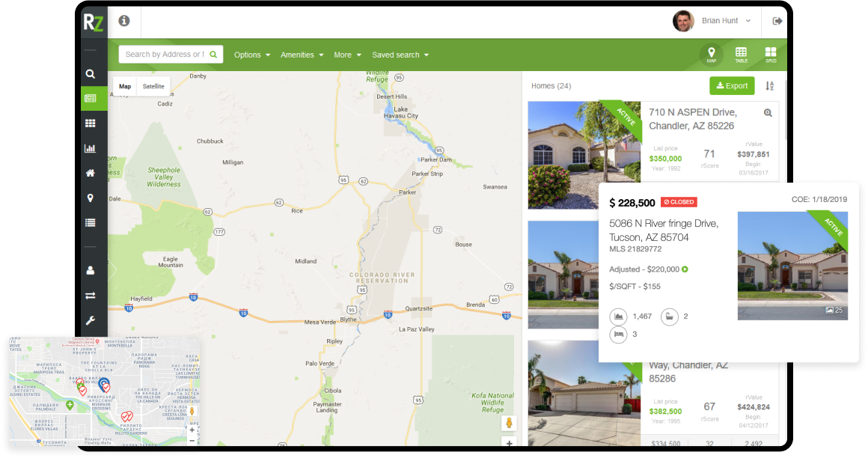The height and width of the screenshot is (458, 868).
Task: Click the zoom icon on 710 N Aspen card
Action: [x=768, y=113]
